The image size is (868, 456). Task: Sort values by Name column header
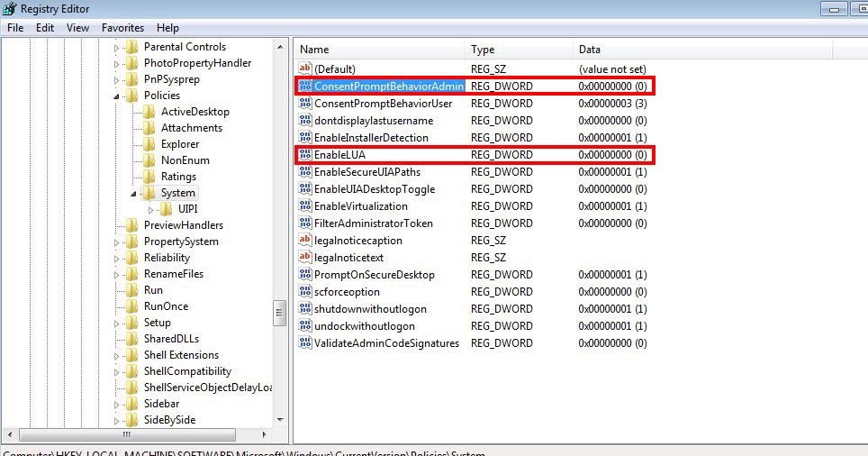pos(381,50)
